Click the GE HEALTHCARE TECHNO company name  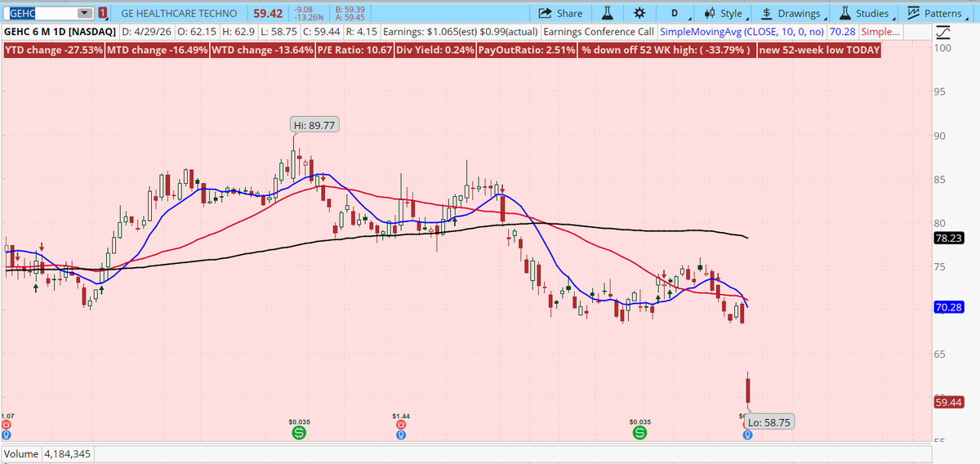coord(179,13)
